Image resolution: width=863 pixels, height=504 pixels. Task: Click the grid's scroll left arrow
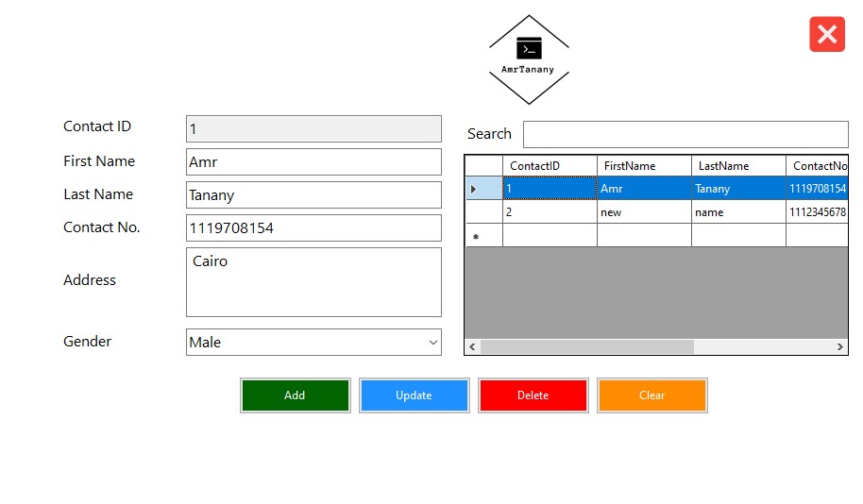[x=472, y=346]
